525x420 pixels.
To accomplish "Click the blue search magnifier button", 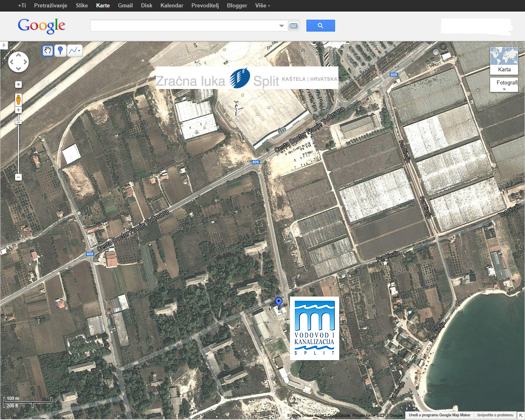I will (x=320, y=26).
